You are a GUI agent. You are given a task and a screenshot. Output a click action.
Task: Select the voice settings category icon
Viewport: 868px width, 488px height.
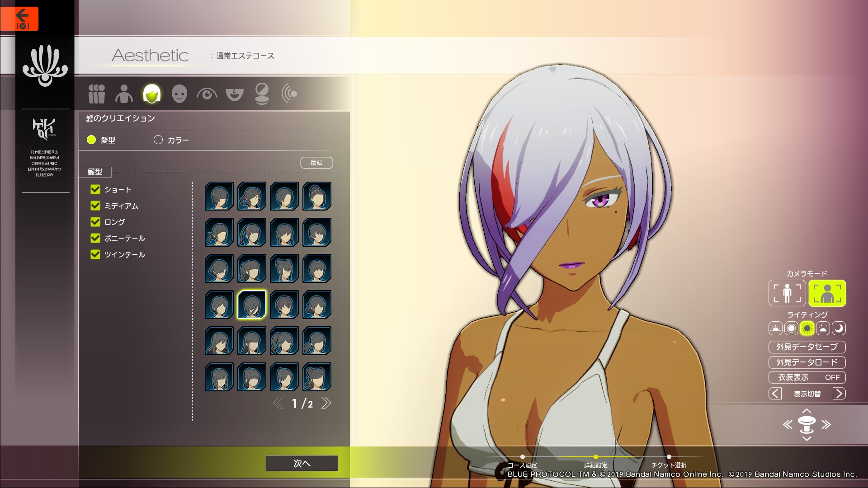click(x=289, y=94)
